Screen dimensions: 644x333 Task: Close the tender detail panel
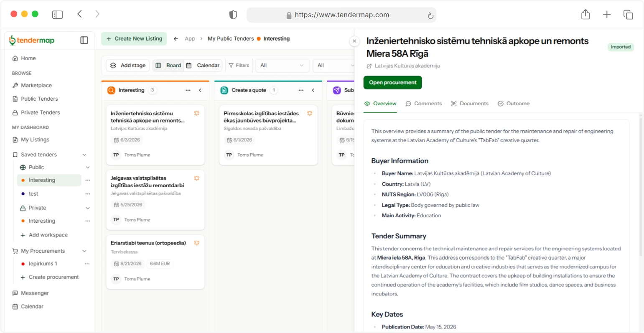click(x=354, y=41)
